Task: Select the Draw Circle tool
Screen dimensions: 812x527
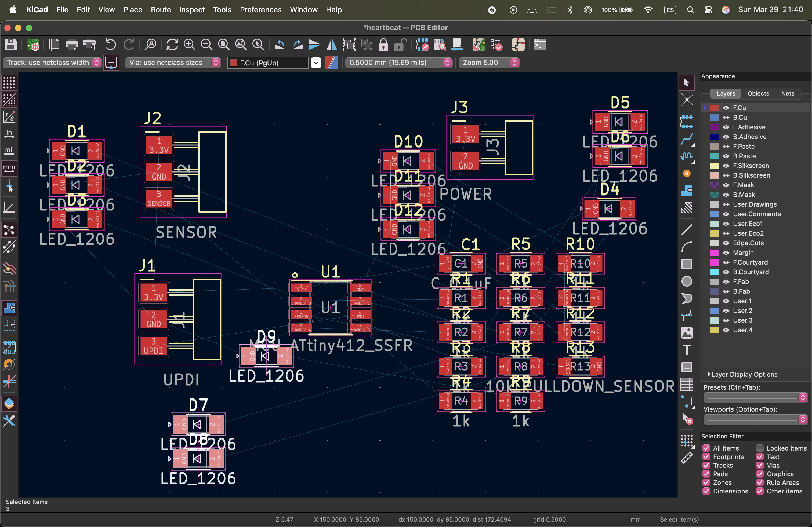Action: coord(687,281)
